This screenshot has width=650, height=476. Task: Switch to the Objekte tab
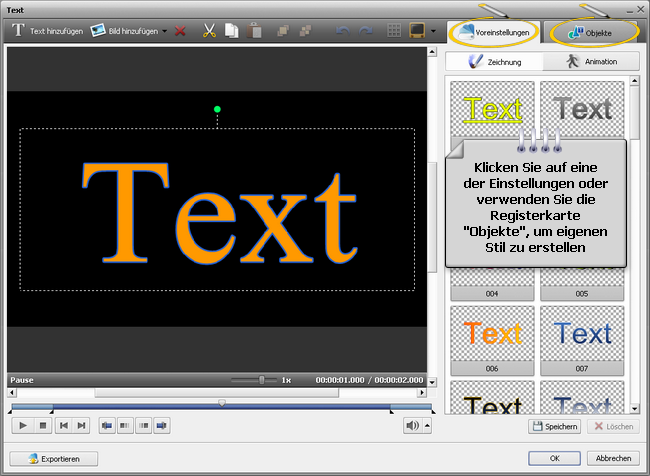click(590, 32)
